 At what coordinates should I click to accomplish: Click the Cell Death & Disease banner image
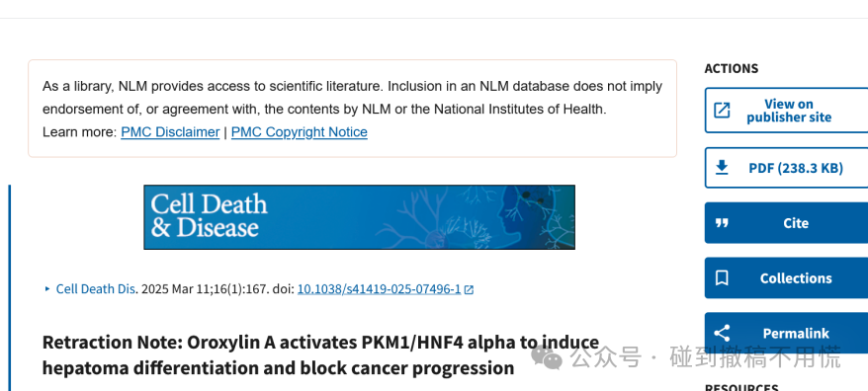point(359,217)
